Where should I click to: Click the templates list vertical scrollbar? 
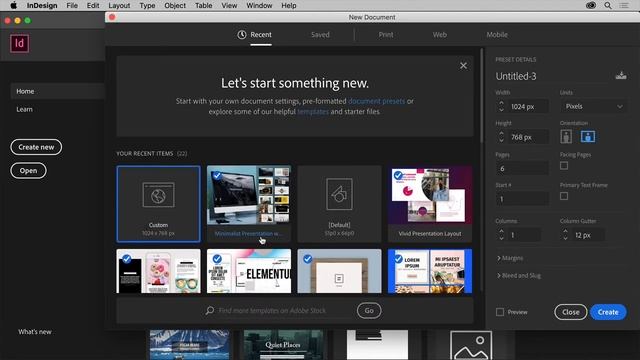click(x=482, y=96)
